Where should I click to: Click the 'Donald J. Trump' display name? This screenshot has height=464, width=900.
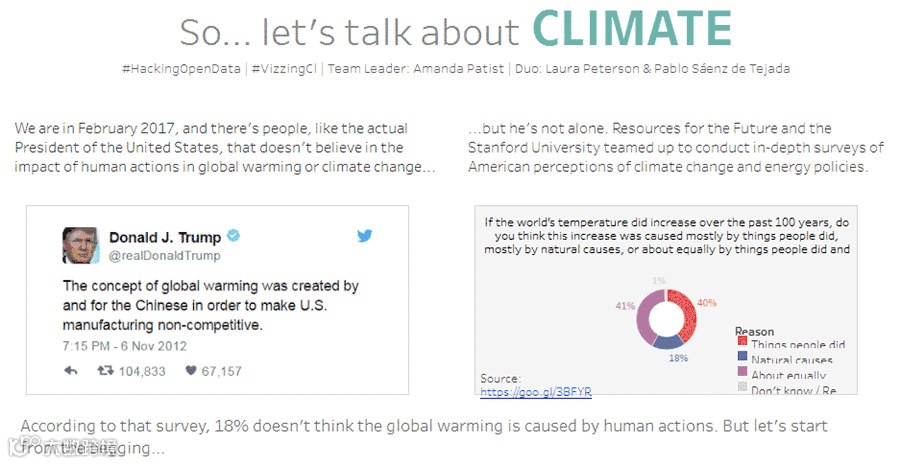coord(164,238)
